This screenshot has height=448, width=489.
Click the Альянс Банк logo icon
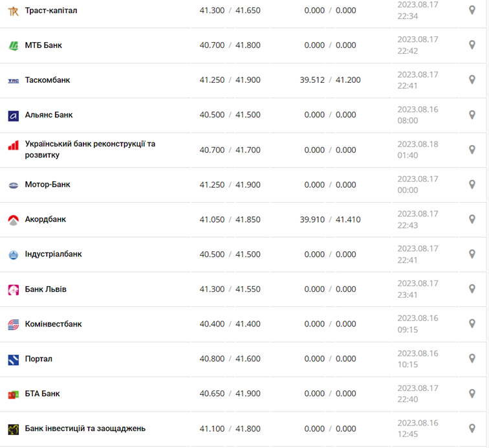pos(13,115)
